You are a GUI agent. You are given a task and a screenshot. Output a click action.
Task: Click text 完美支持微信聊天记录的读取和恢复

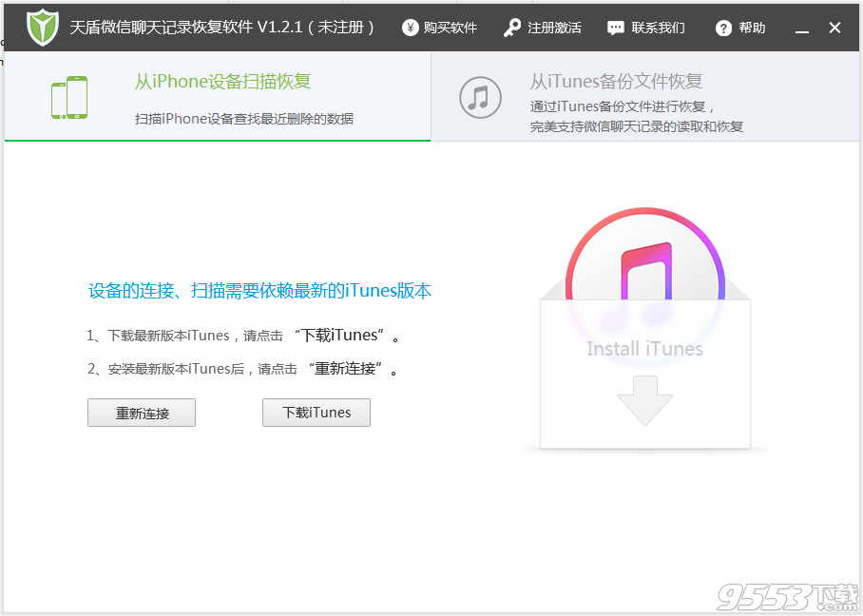637,126
